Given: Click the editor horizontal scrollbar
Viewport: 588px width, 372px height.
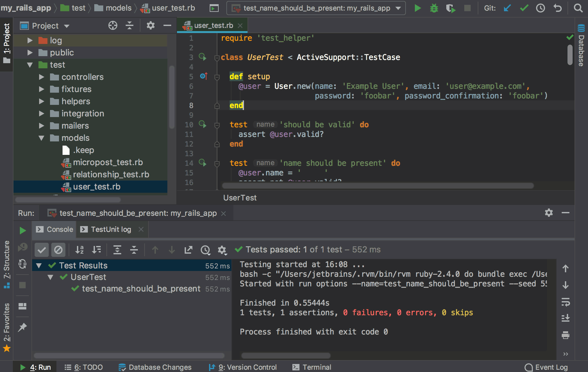Looking at the screenshot, I should [x=378, y=186].
